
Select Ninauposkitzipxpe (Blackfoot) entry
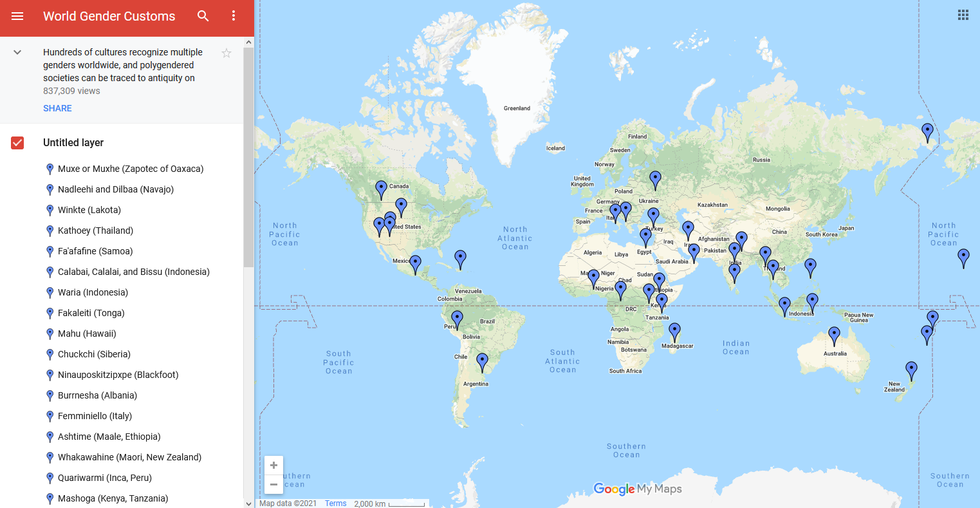118,375
